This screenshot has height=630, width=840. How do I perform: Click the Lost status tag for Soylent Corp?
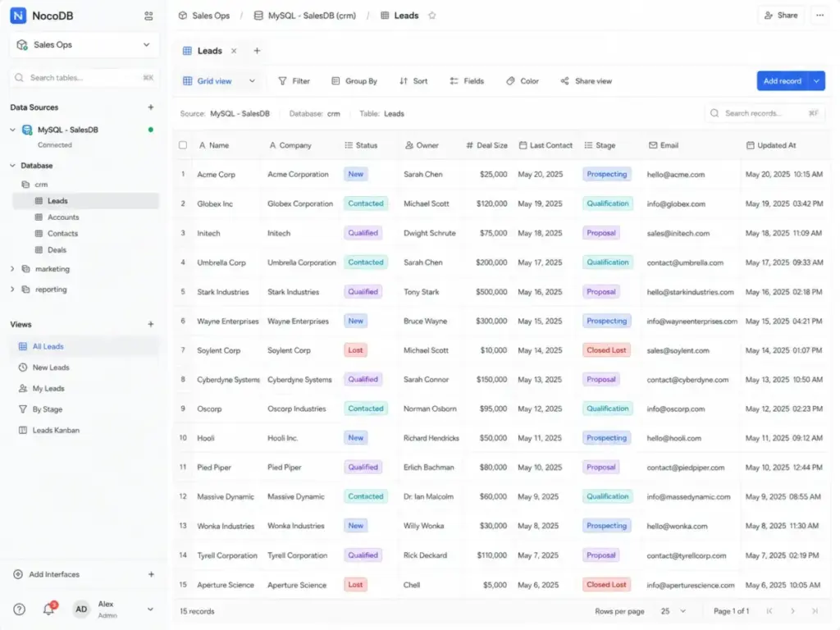click(x=355, y=350)
